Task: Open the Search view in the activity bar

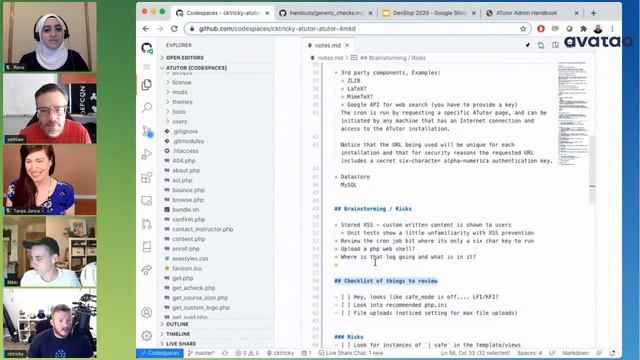Action: (x=147, y=107)
